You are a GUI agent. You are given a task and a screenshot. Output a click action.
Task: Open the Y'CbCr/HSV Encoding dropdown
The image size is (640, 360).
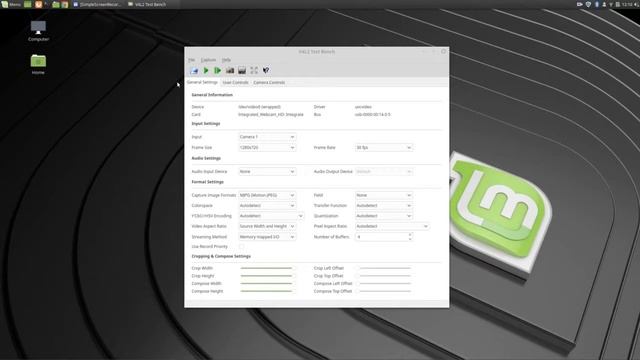(271, 216)
